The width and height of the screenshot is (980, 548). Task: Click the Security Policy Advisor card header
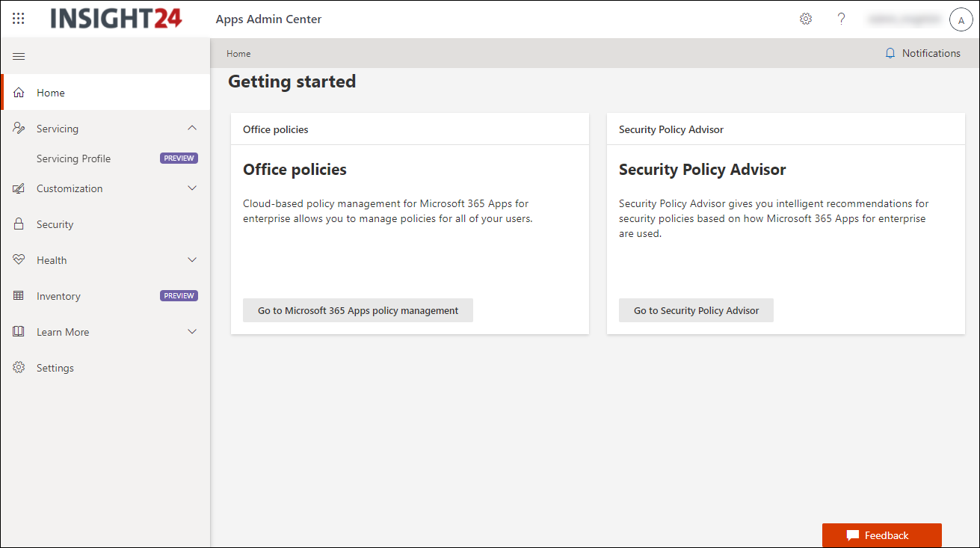pos(786,129)
